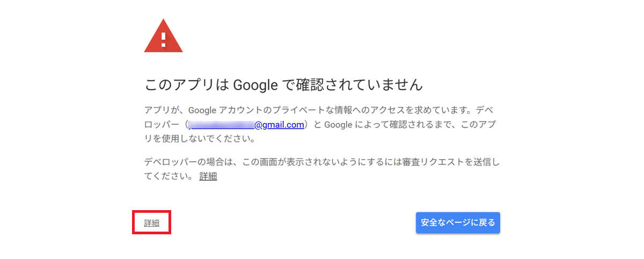
Task: Open the developer's @gmail.com email link
Action: point(279,125)
